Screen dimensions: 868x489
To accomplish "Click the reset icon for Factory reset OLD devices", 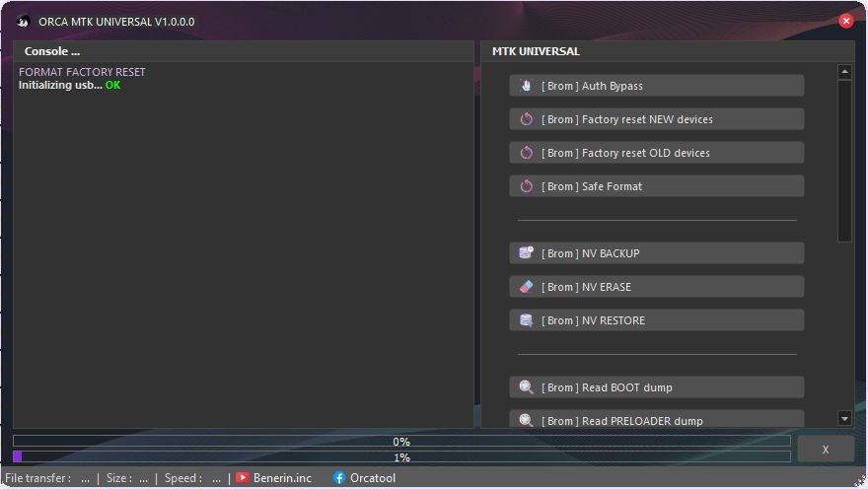I will [526, 153].
